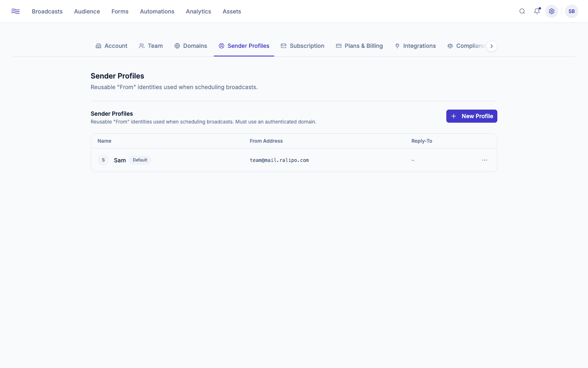Click the Reply-To column header
Screen dimensions: 588x368
coord(422,141)
